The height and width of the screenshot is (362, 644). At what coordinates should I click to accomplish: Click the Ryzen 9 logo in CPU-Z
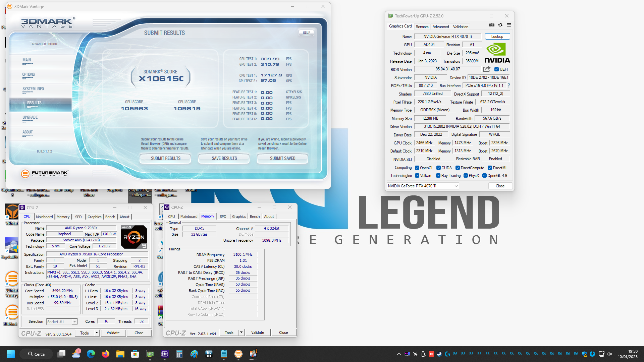pyautogui.click(x=134, y=237)
